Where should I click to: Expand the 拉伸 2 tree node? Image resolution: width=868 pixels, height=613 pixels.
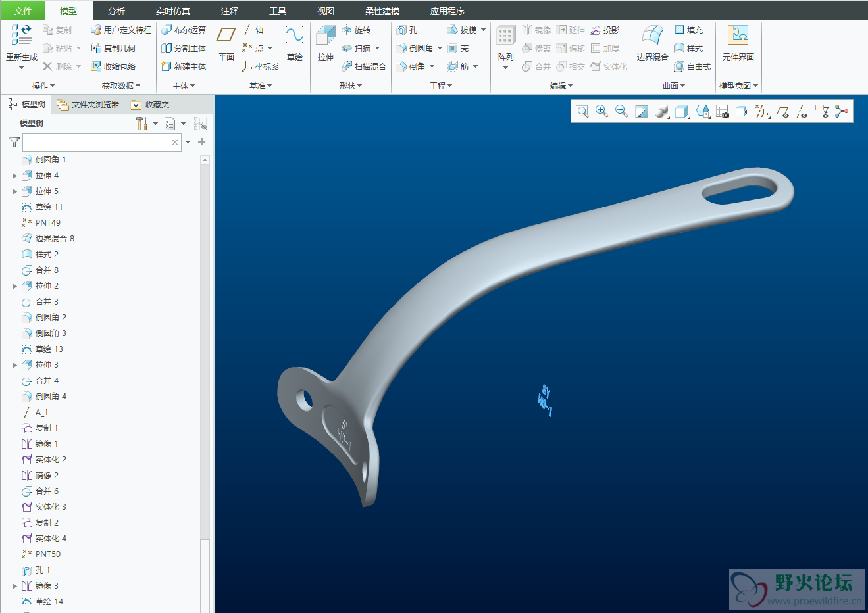pos(14,286)
